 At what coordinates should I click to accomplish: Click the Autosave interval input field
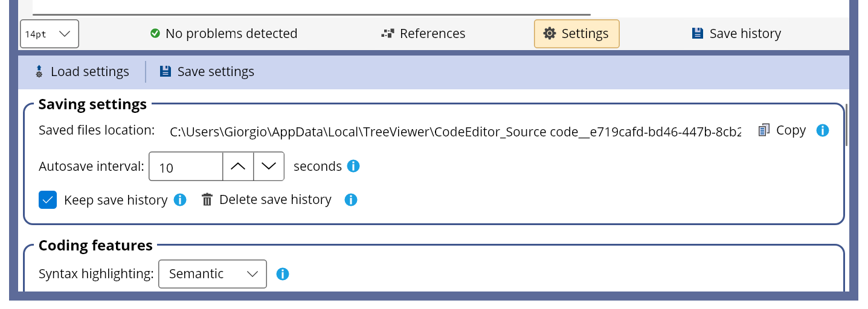coord(186,167)
